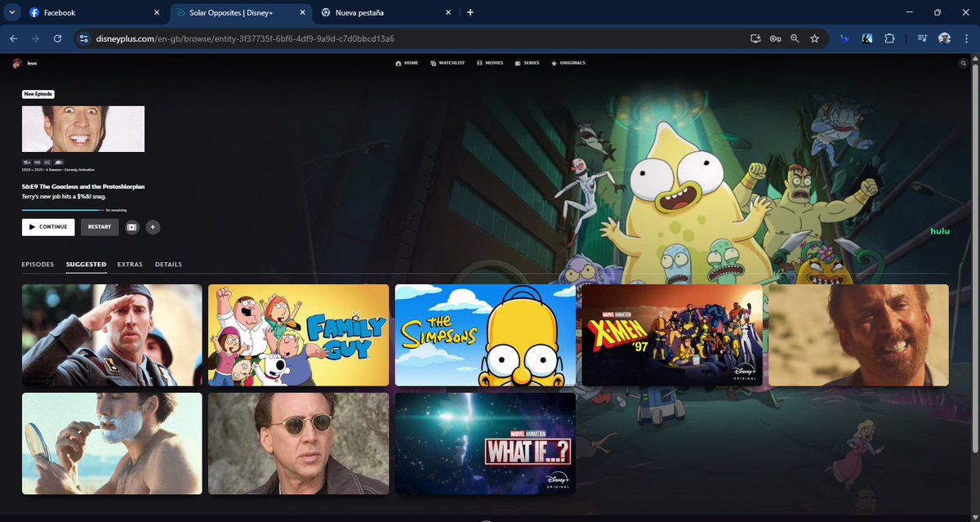Click the Hulu logo on the banner
The height and width of the screenshot is (522, 980).
tap(941, 232)
